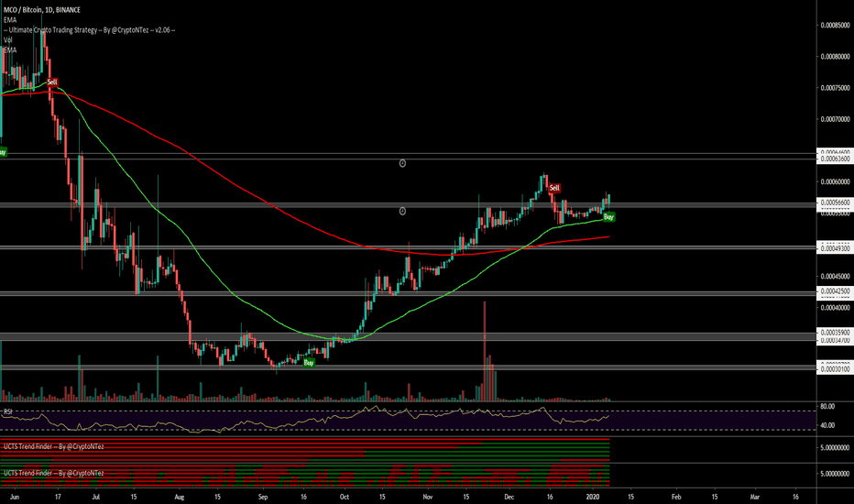854x504 pixels.
Task: Click the 0.00075000 price axis label
Action: tap(835, 88)
